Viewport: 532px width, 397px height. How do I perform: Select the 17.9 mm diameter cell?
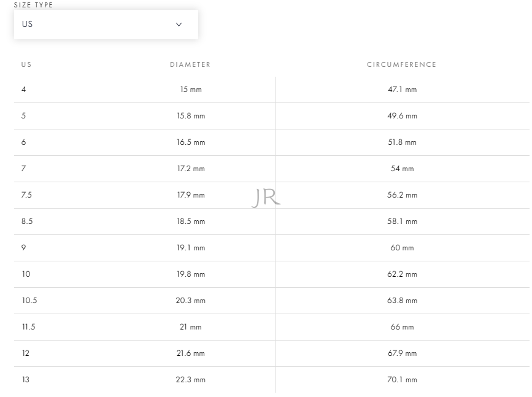tap(191, 195)
